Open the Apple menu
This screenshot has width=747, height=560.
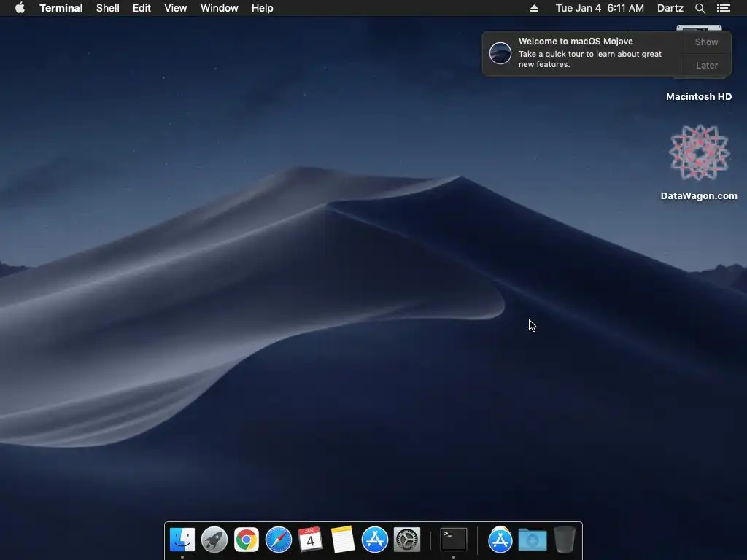[x=20, y=8]
